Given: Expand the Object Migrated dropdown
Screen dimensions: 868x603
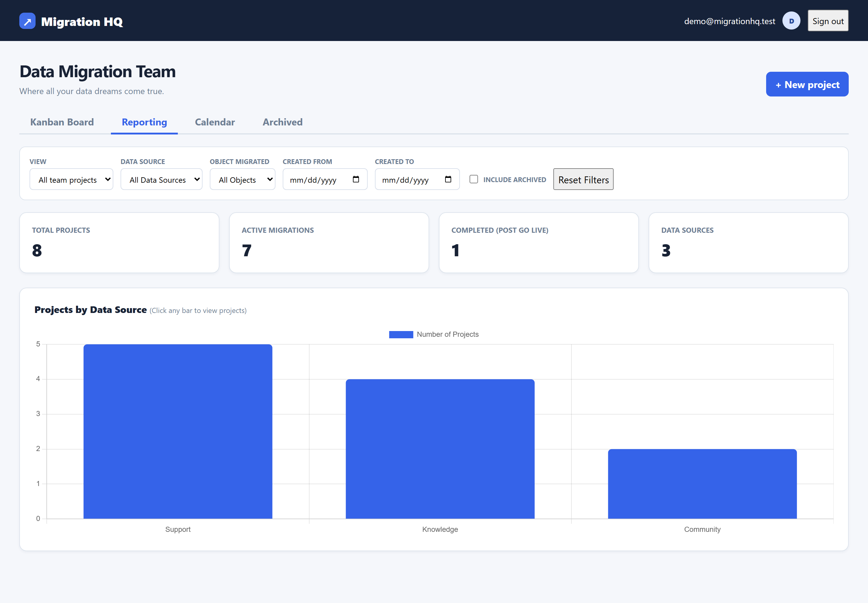Looking at the screenshot, I should click(x=242, y=179).
